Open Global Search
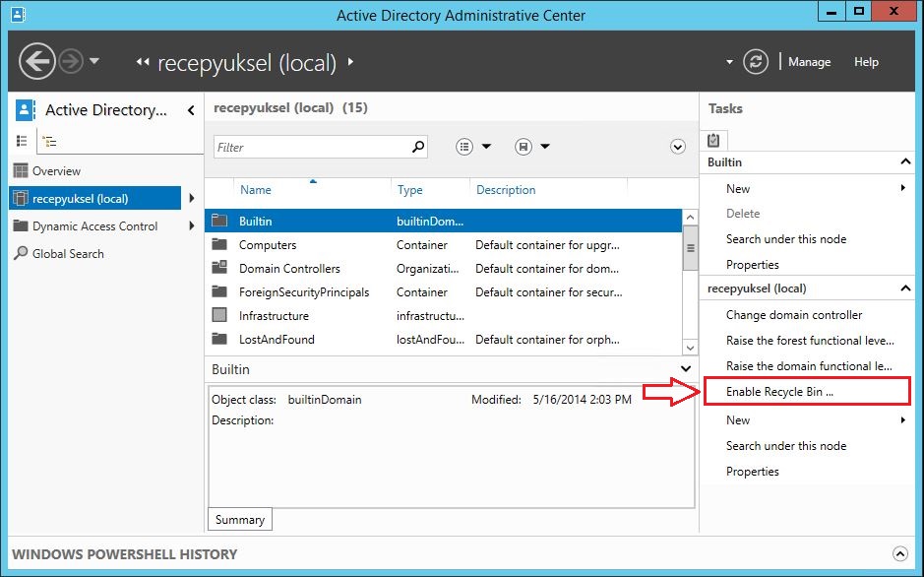924x577 pixels. click(x=68, y=253)
